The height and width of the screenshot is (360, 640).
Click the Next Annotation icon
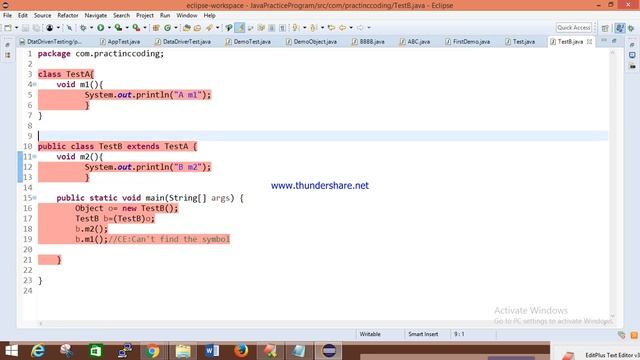[296, 28]
